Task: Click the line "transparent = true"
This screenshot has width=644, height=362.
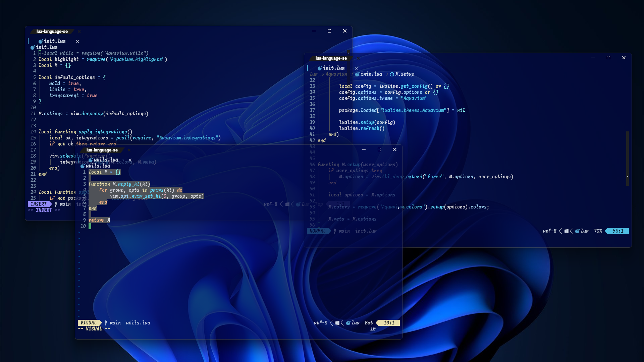Action: coord(73,96)
